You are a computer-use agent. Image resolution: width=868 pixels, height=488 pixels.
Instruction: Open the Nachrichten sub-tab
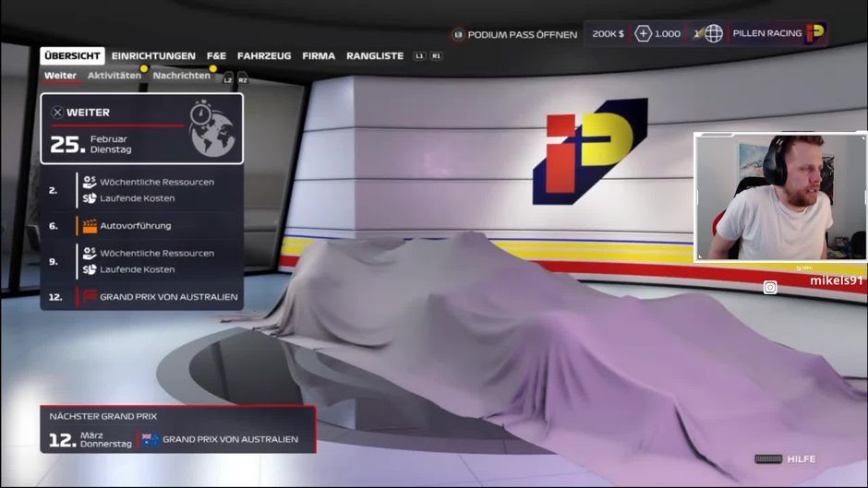point(181,76)
